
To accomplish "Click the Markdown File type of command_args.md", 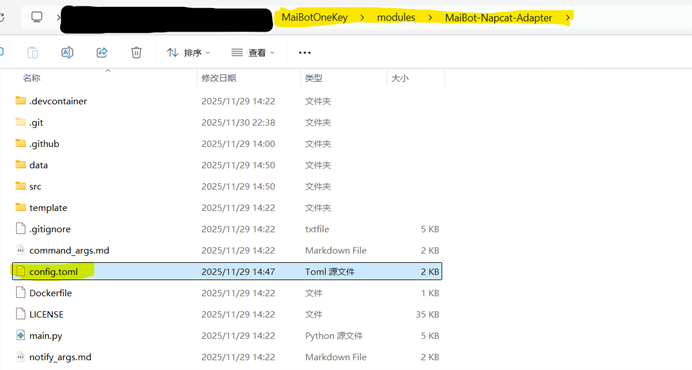I will coord(336,250).
